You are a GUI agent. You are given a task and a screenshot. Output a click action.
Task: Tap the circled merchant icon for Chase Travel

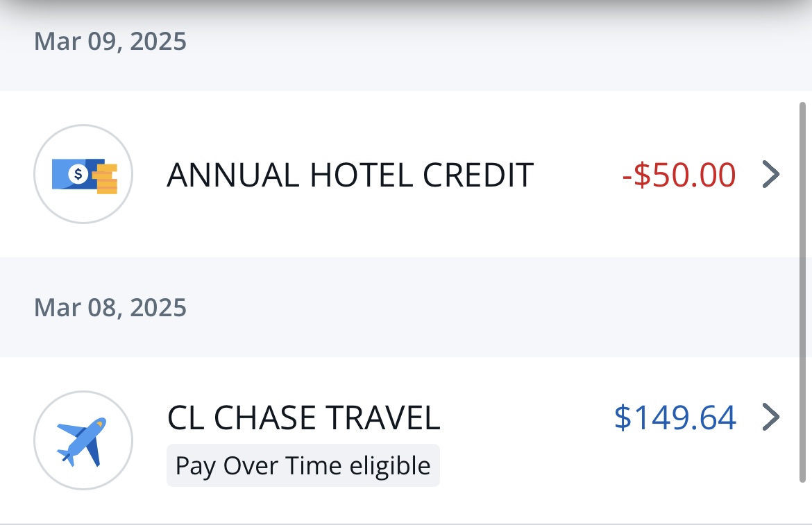click(x=83, y=440)
